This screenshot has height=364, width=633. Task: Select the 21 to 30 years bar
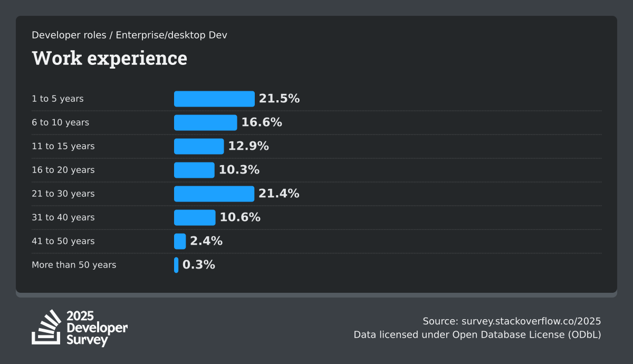pyautogui.click(x=214, y=194)
